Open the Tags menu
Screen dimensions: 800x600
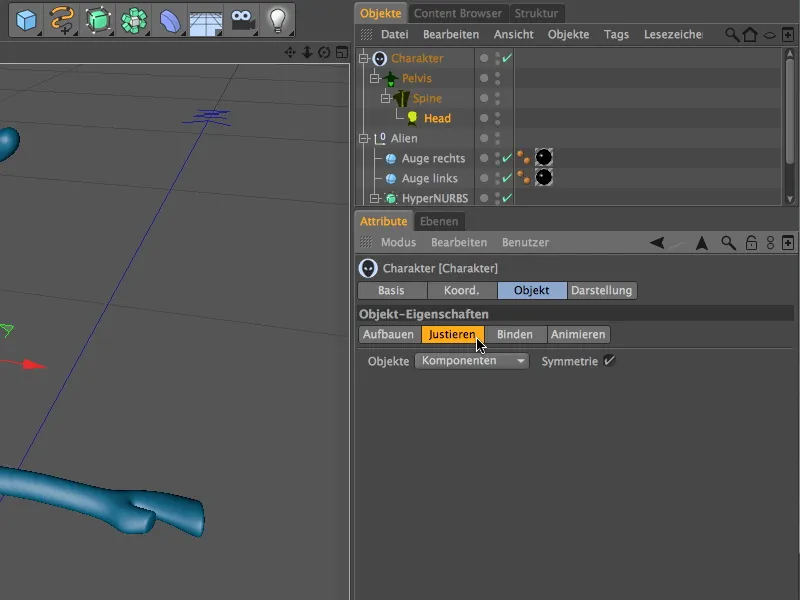(616, 35)
